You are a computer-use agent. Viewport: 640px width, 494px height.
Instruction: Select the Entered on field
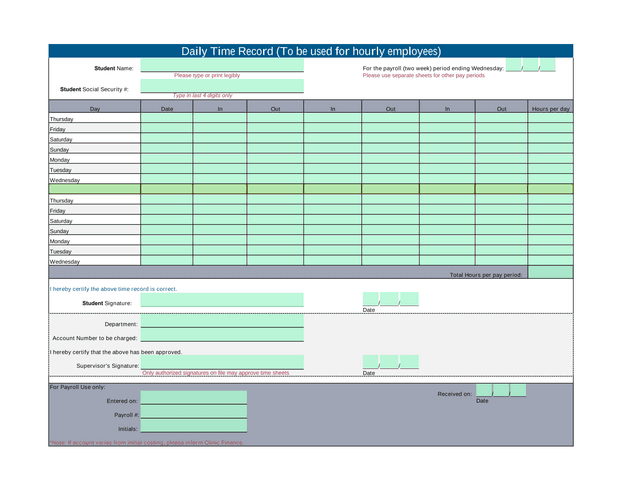pos(193,398)
